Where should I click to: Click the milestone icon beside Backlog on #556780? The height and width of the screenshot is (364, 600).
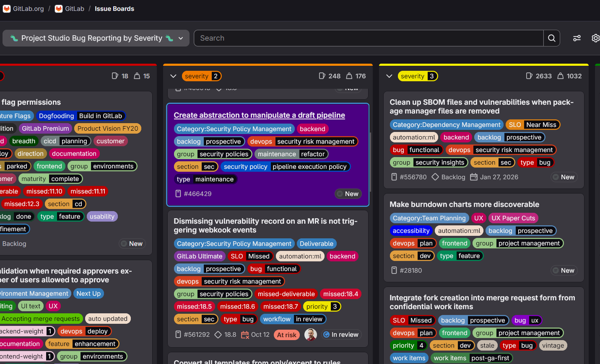(435, 177)
